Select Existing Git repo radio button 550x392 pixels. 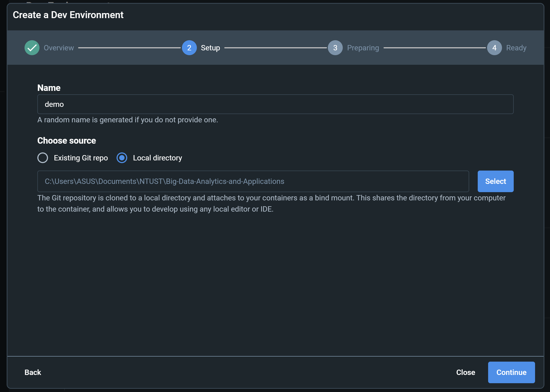[43, 158]
